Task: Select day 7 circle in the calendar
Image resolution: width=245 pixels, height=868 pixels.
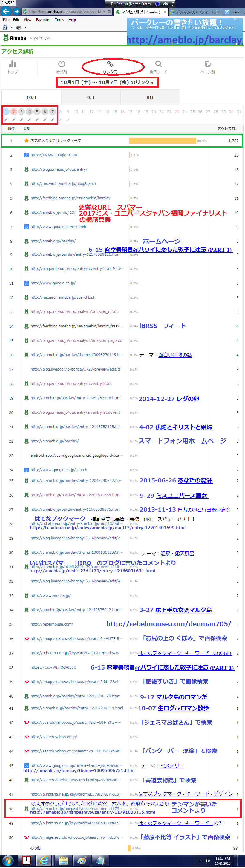Action: (53, 112)
